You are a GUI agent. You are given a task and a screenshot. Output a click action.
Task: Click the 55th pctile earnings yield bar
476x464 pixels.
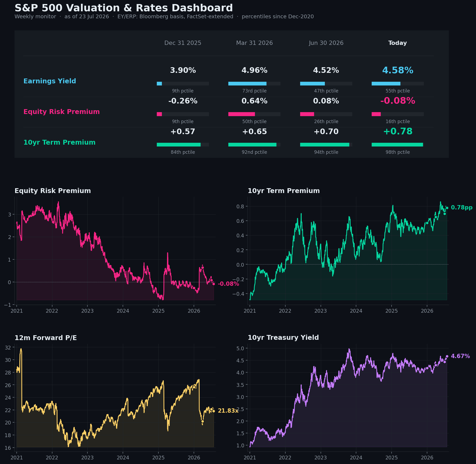point(398,84)
